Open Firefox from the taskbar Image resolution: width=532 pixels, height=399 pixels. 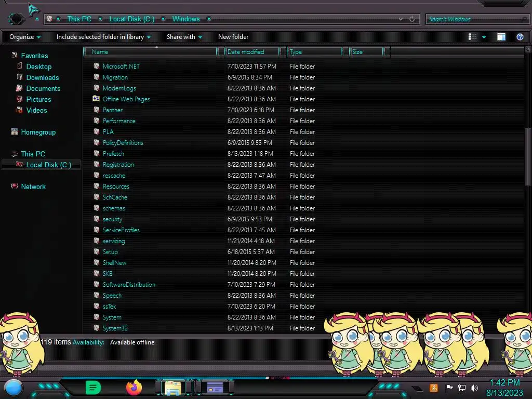(x=134, y=388)
